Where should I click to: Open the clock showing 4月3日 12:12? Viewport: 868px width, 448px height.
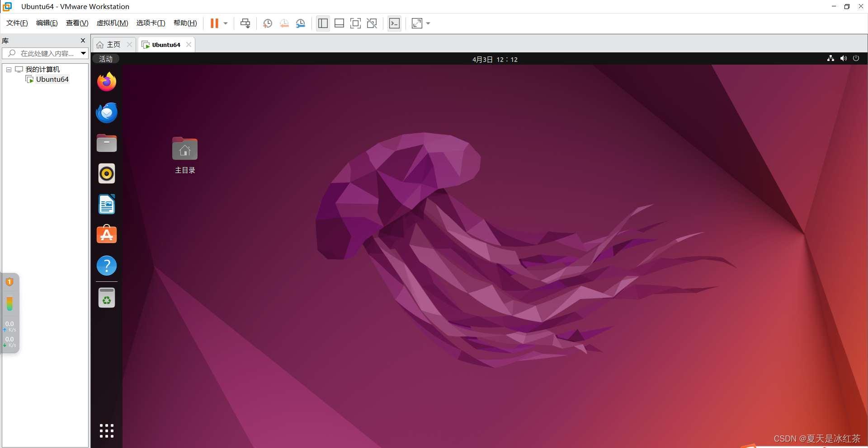[x=495, y=60]
